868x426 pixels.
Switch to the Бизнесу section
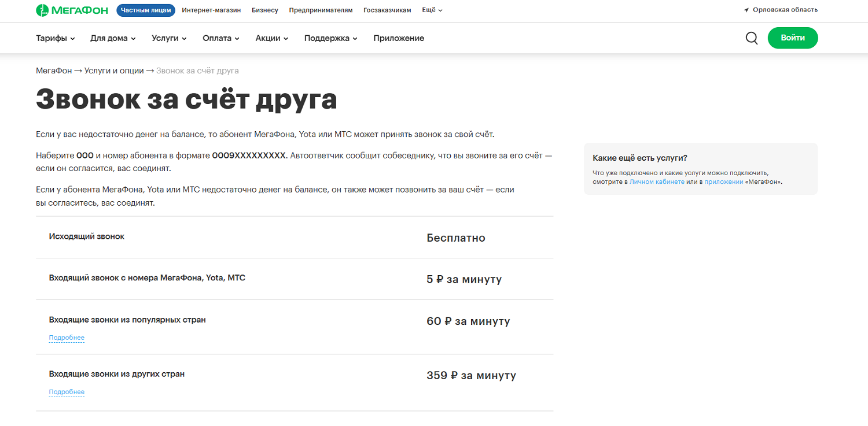[x=265, y=10]
